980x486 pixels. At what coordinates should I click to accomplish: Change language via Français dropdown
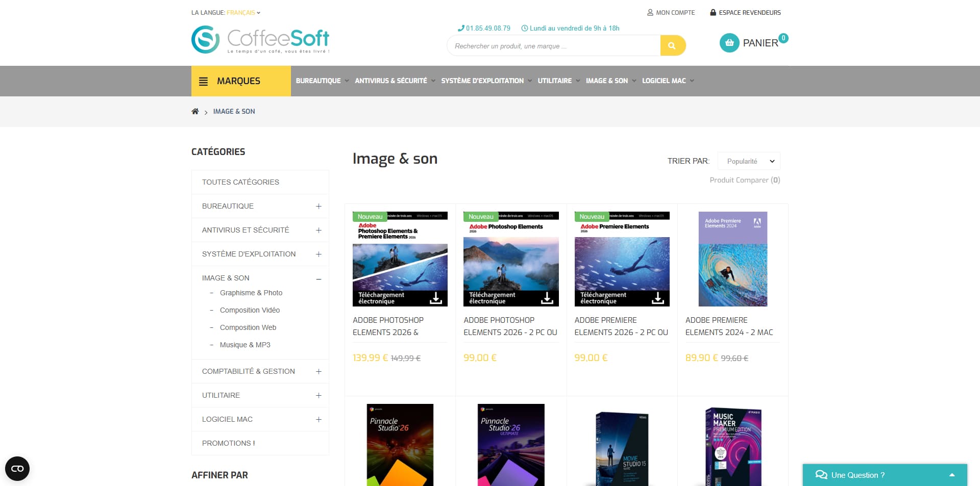(x=243, y=12)
